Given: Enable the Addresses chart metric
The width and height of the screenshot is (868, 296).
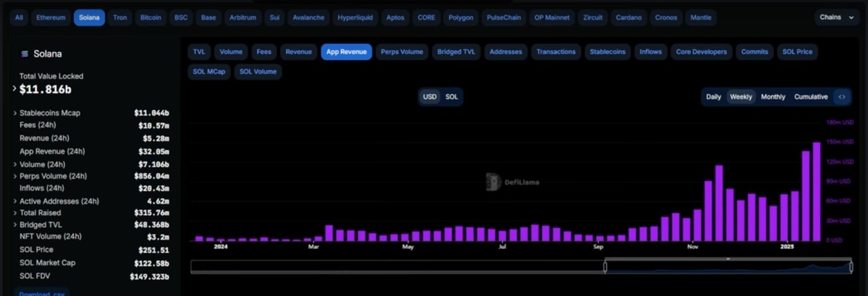Looking at the screenshot, I should (x=506, y=52).
